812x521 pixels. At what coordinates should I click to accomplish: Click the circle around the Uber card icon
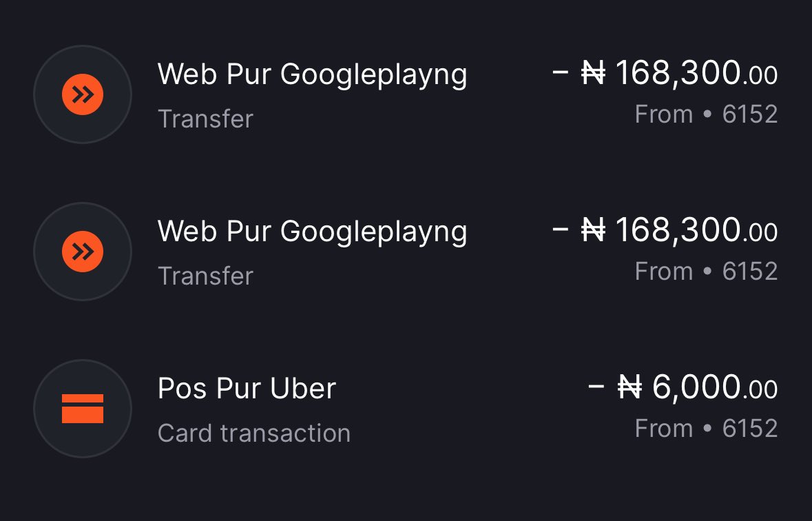click(x=83, y=409)
